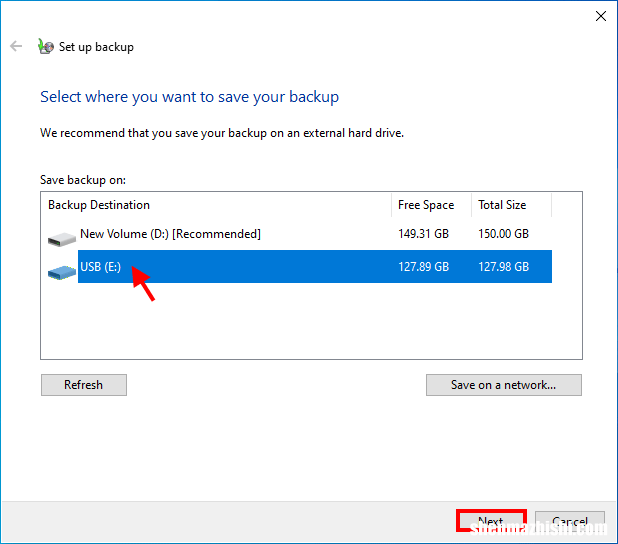The image size is (618, 544).
Task: Click Next to continue
Action: 491,521
